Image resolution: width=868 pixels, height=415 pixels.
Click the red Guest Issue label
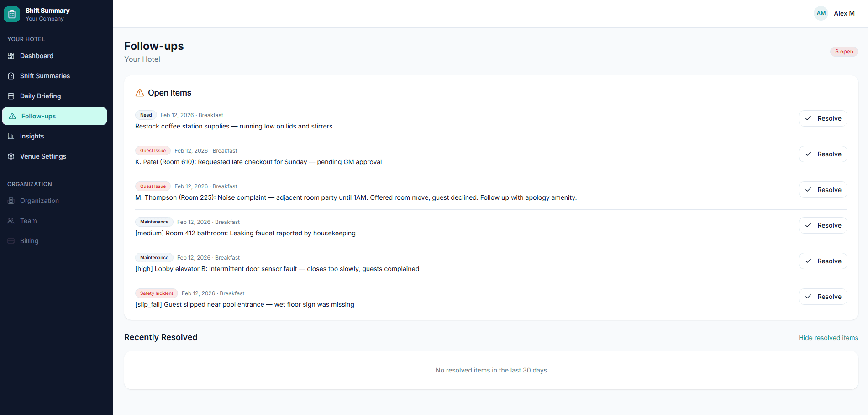[x=153, y=150]
